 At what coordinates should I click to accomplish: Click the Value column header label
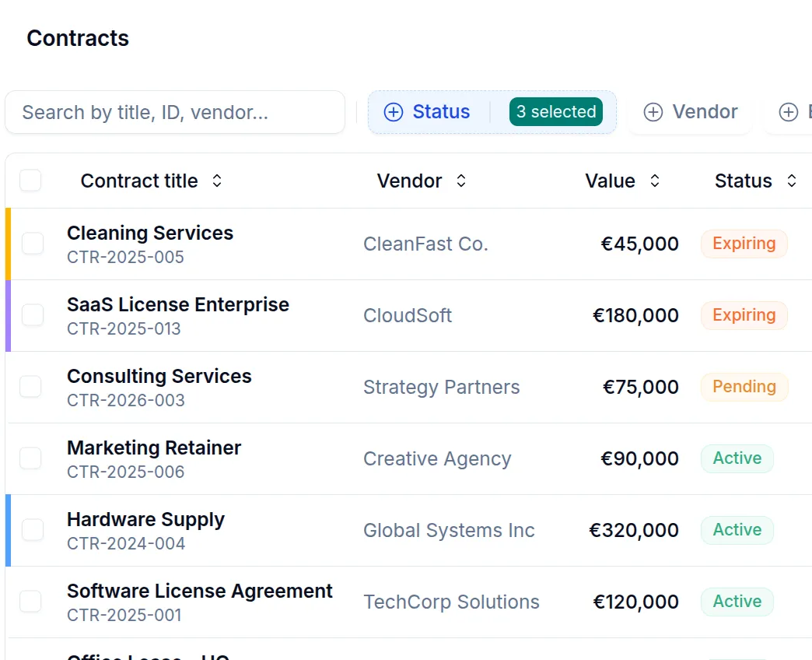(x=610, y=181)
